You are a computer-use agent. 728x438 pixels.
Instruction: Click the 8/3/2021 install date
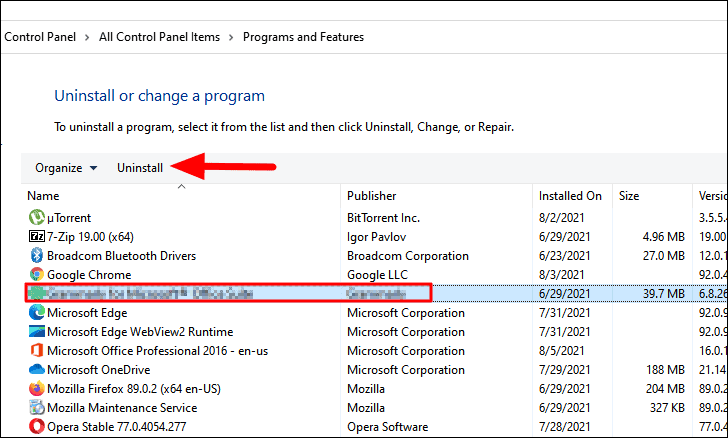(x=561, y=275)
